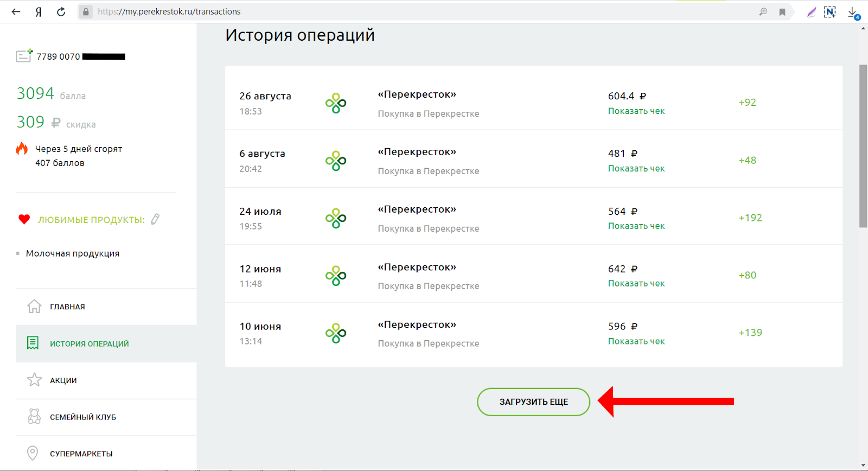Click the 309 ₽ скидка value
Screen dimensions: 868x471
pyautogui.click(x=56, y=122)
